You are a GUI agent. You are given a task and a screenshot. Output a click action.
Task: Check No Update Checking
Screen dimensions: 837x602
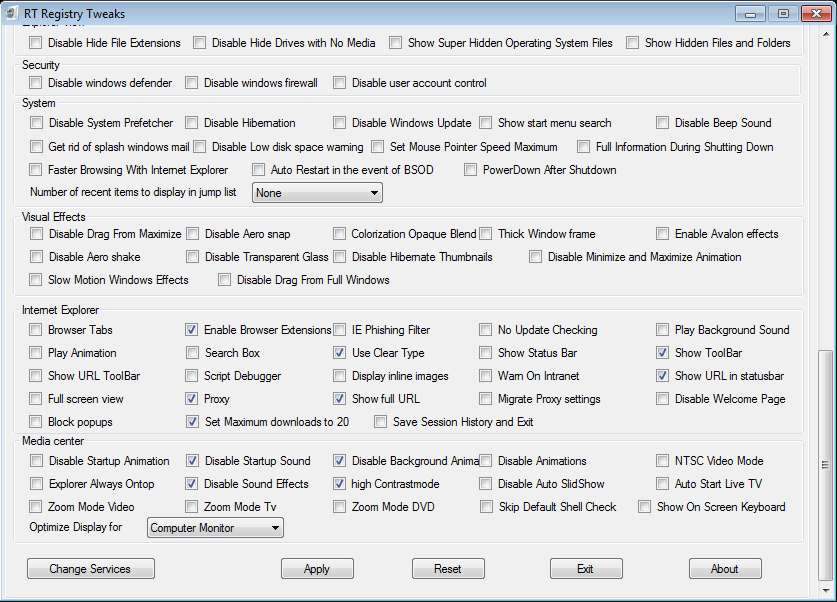coord(486,330)
